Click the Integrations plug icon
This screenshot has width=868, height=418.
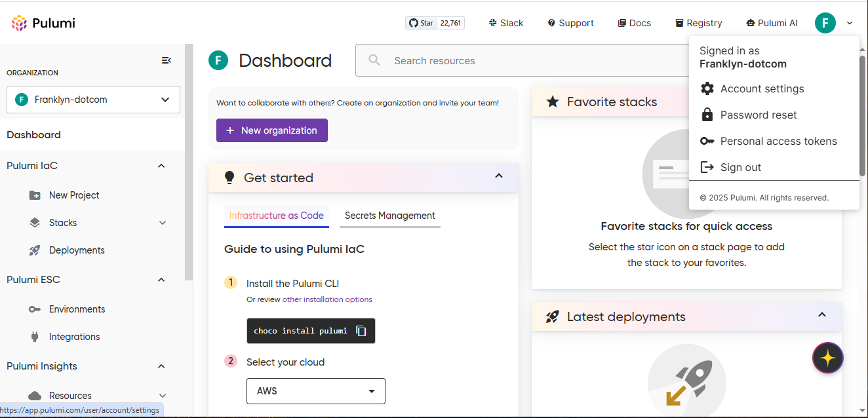pyautogui.click(x=35, y=337)
